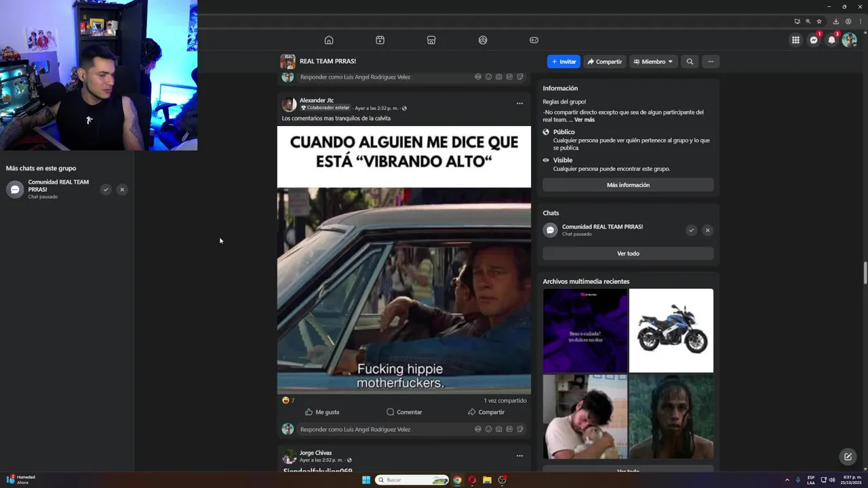The image size is (868, 488).
Task: Accept chat check mark in right Chats panel
Action: click(x=691, y=230)
